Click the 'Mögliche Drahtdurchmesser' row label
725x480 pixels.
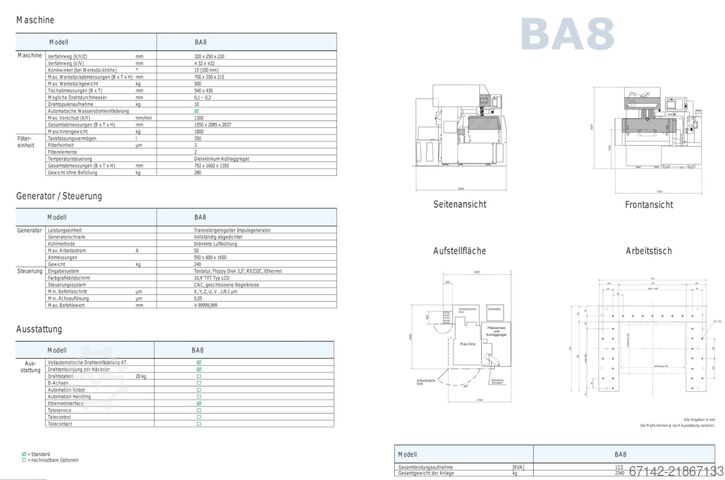77,98
